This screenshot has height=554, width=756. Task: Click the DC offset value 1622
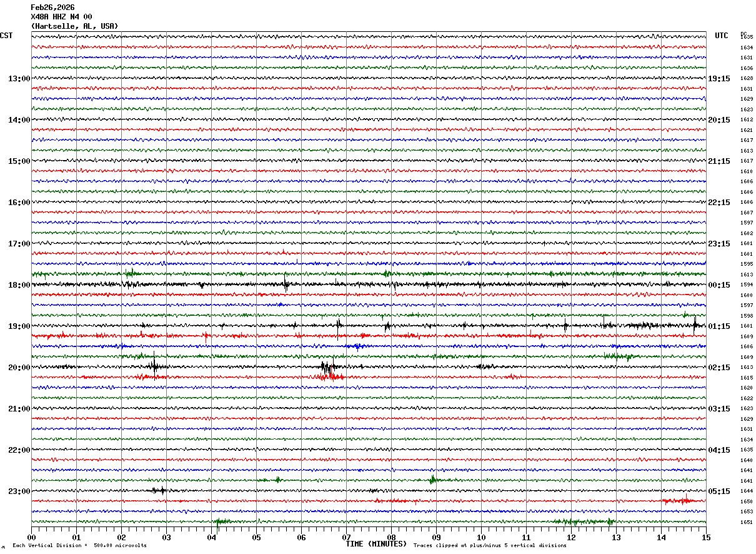pos(746,398)
